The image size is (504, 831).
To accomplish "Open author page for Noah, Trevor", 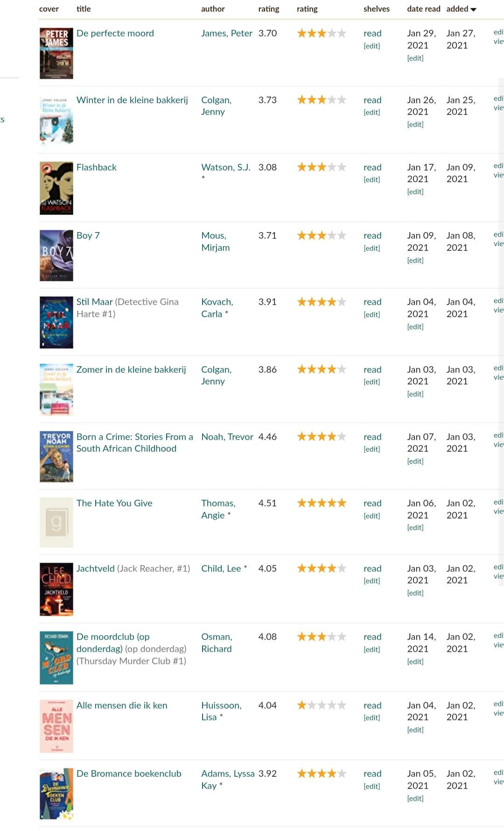I will pos(227,437).
